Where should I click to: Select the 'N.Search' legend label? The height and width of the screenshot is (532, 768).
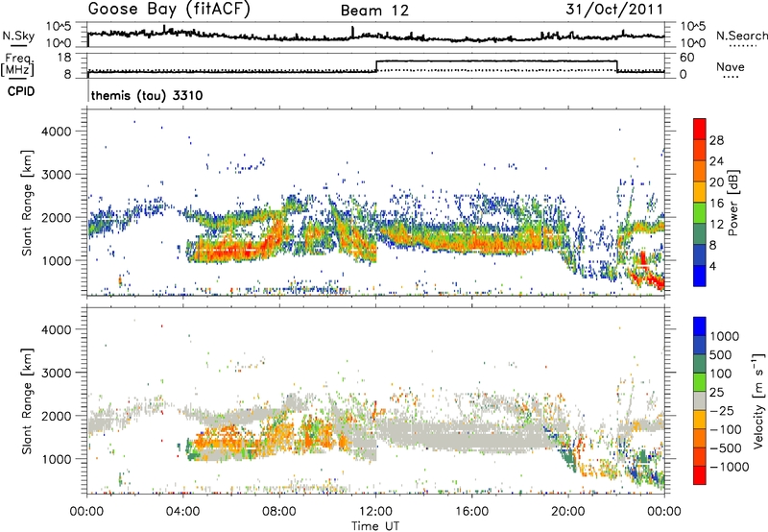point(741,36)
